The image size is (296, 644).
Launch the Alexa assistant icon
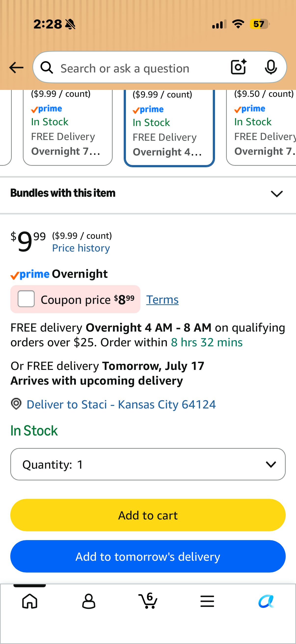[266, 601]
